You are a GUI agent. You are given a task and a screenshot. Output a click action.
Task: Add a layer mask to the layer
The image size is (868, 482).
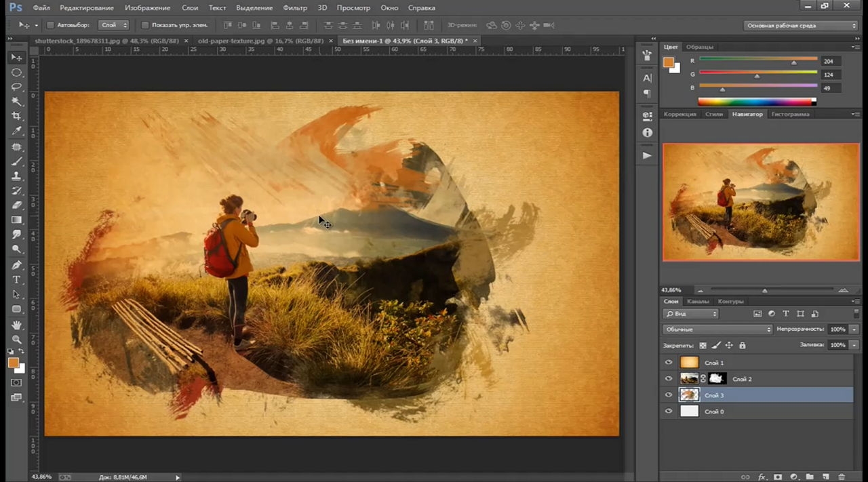pyautogui.click(x=778, y=477)
